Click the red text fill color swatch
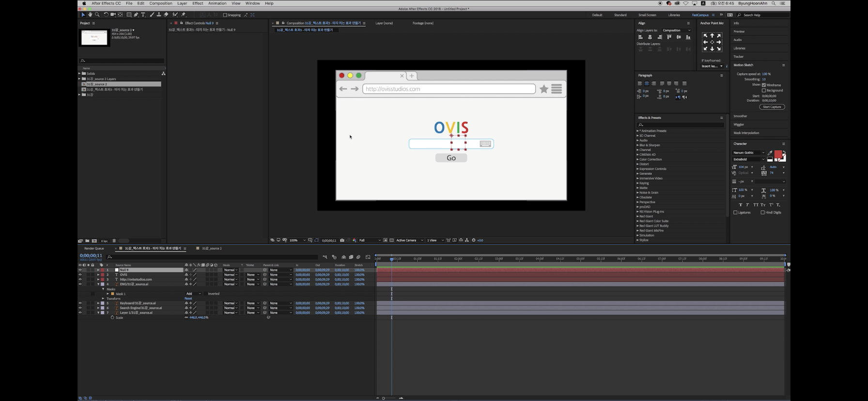 click(778, 154)
